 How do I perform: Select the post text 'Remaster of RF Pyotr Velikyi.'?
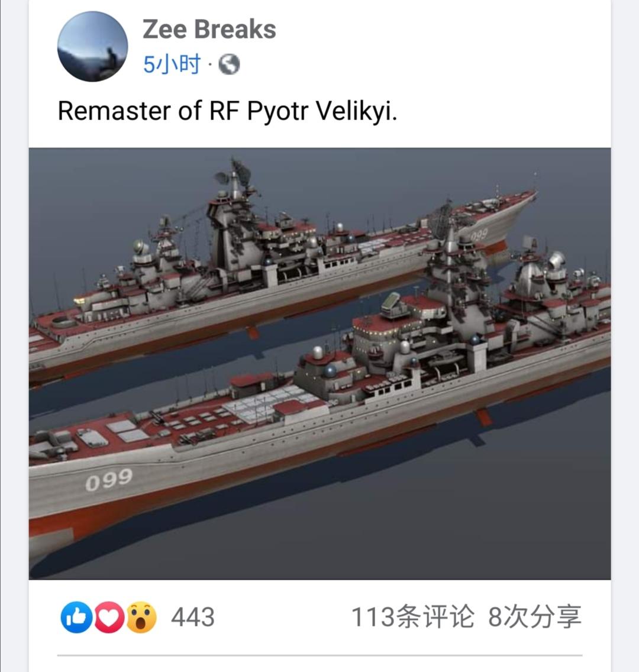(x=227, y=111)
